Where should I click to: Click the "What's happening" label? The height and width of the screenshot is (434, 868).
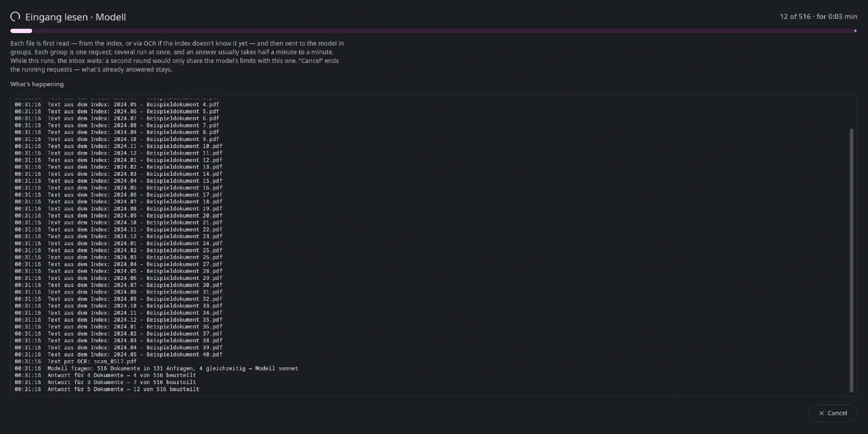(37, 84)
